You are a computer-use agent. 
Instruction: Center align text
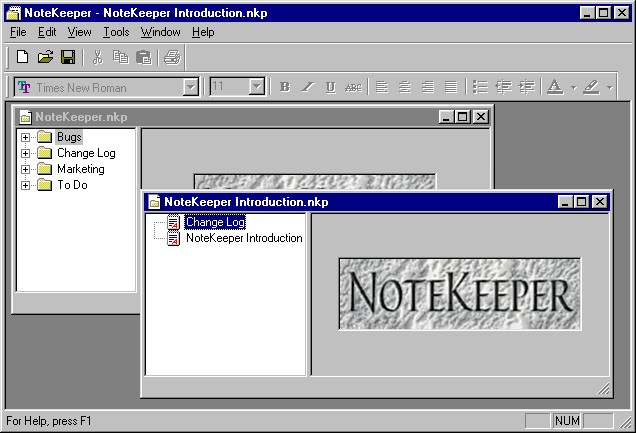tap(404, 87)
